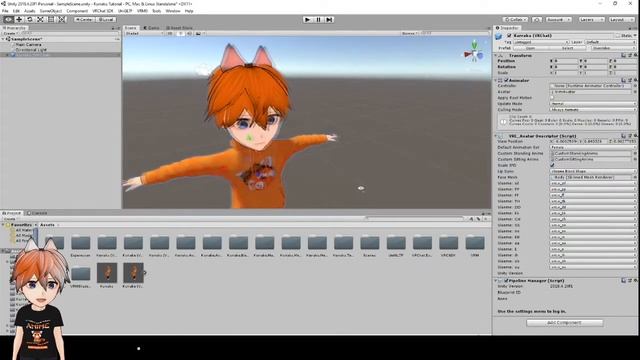Open the Window menu

(173, 11)
